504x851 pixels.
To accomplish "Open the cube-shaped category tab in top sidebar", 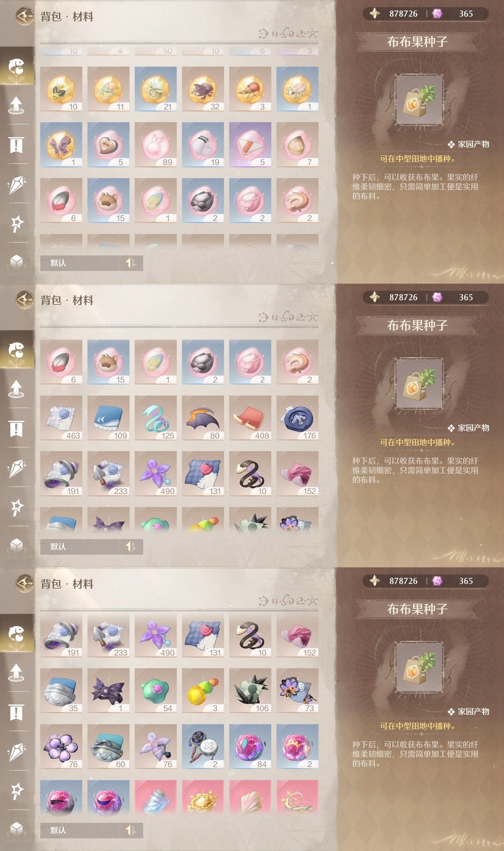I will pyautogui.click(x=16, y=261).
